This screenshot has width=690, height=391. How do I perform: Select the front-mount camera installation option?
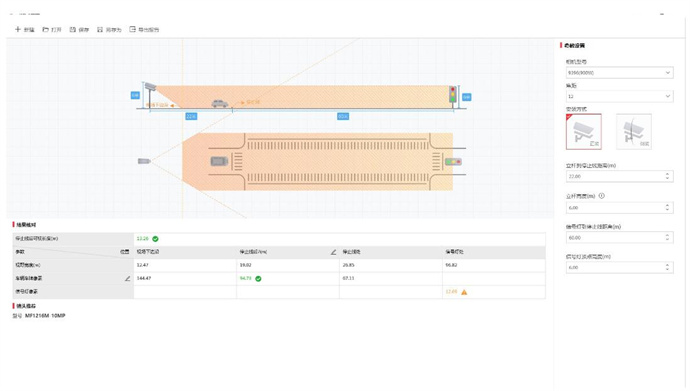coord(584,132)
